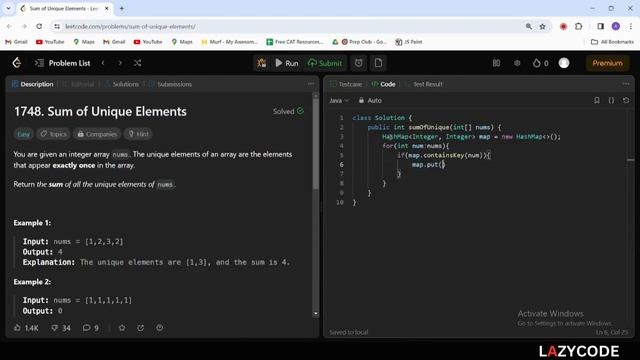Image resolution: width=640 pixels, height=360 pixels.
Task: Click the Solved status checkmark
Action: [x=301, y=111]
